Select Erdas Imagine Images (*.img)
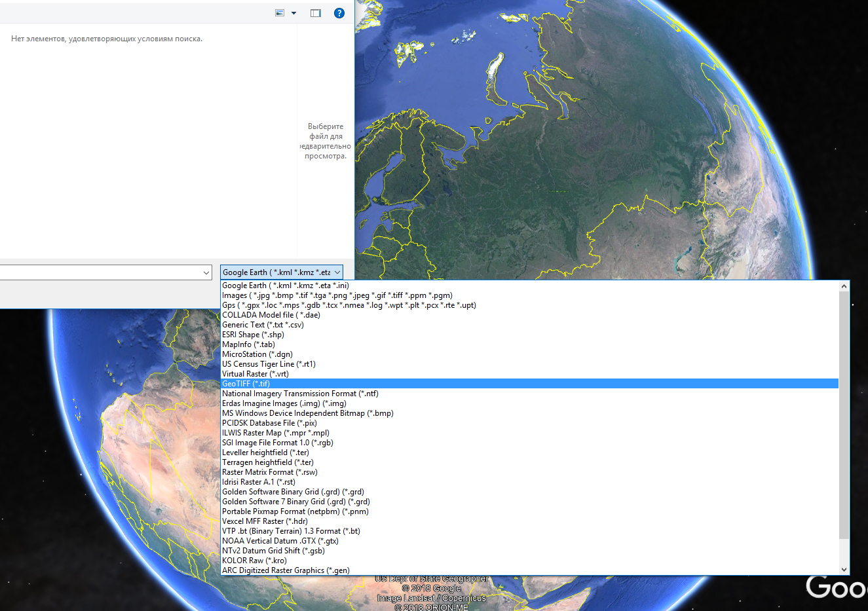The image size is (868, 611). (529, 403)
